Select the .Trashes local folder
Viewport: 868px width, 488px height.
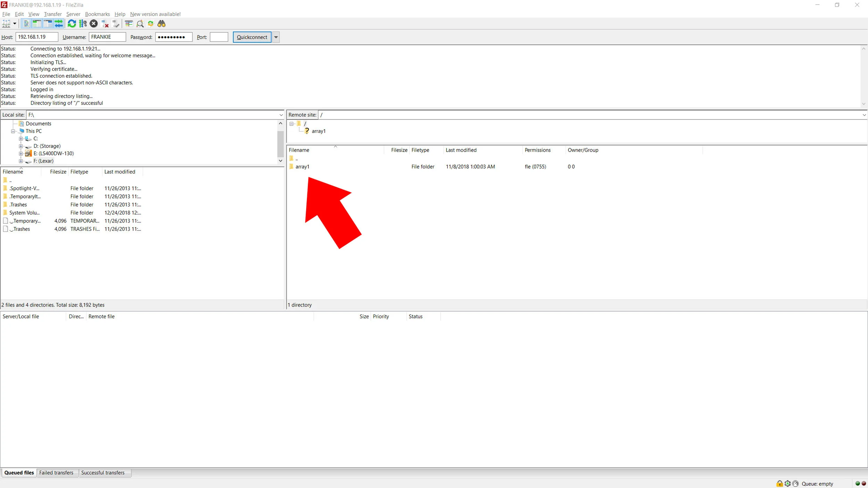[18, 205]
